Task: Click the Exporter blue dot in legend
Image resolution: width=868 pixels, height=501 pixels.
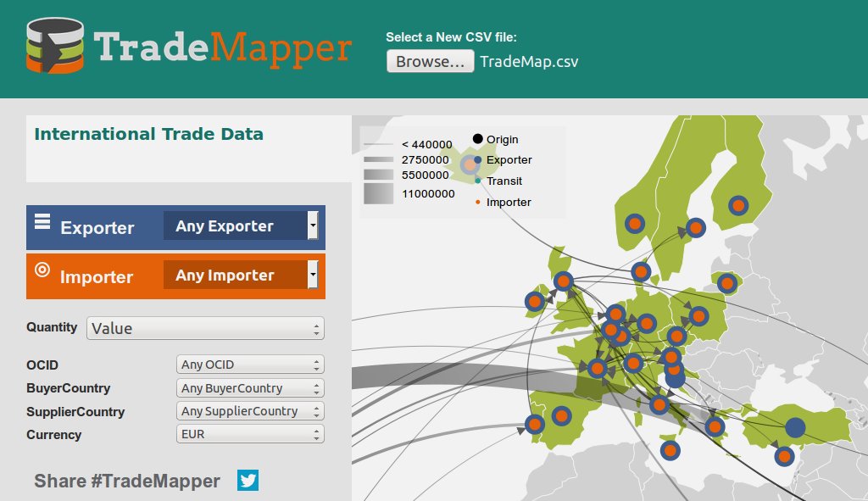Action: 477,159
